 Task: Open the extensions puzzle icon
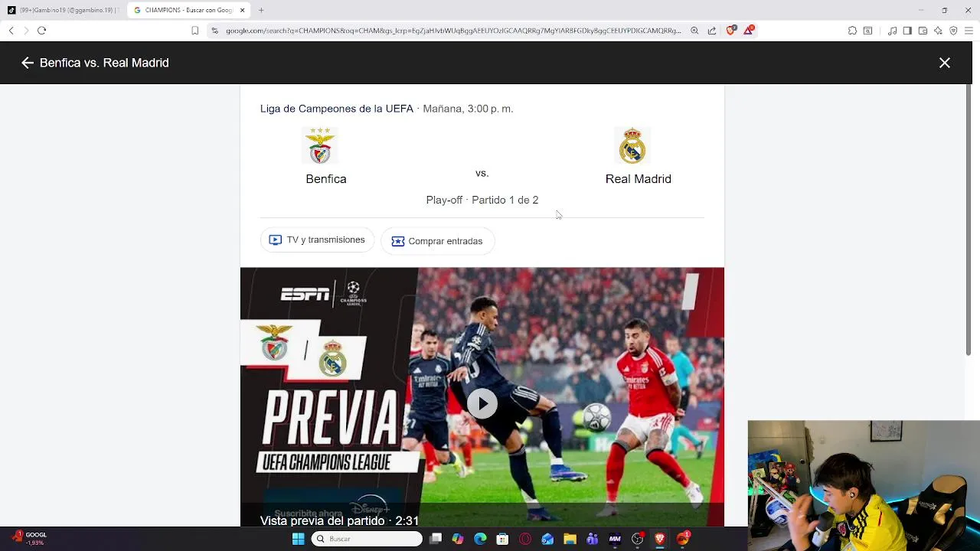[852, 31]
